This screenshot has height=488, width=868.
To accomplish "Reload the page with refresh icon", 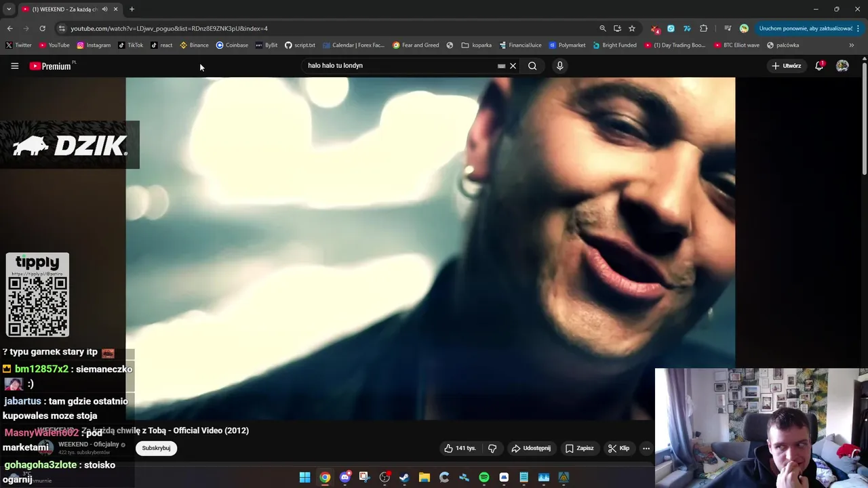I will (x=42, y=28).
